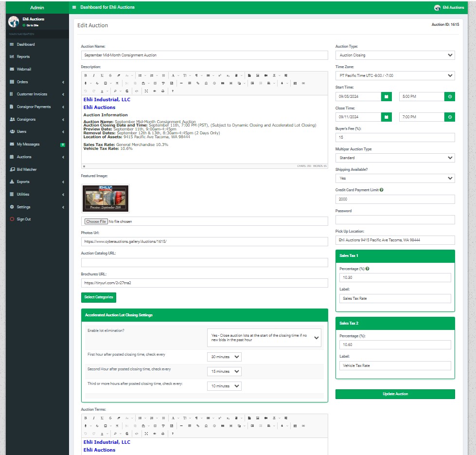Open Reports in the sidebar
Image resolution: width=476 pixels, height=455 pixels.
37,57
